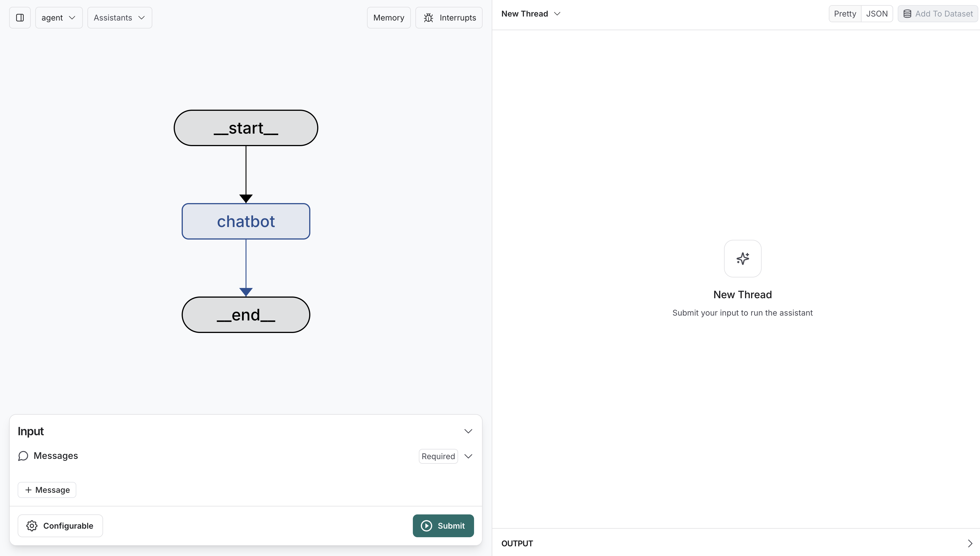Select the chatbot node
This screenshot has height=556, width=980.
click(246, 222)
